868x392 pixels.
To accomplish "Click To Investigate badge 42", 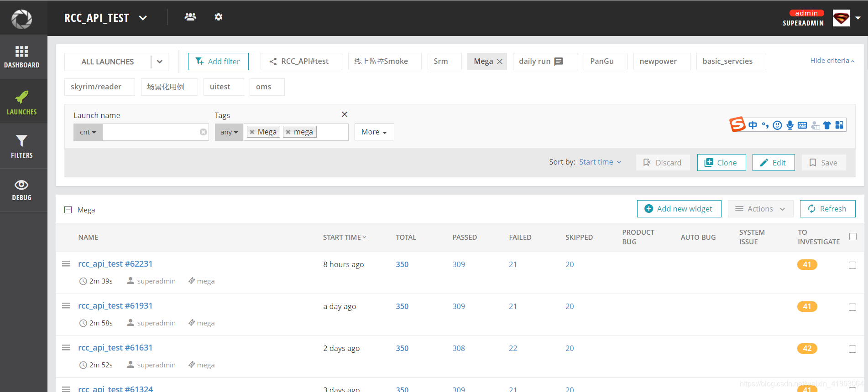I will (807, 349).
